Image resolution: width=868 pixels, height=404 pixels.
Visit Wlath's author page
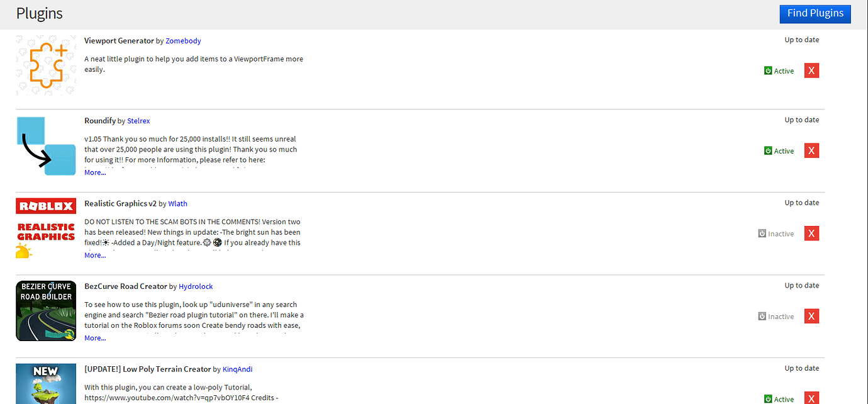pos(177,203)
